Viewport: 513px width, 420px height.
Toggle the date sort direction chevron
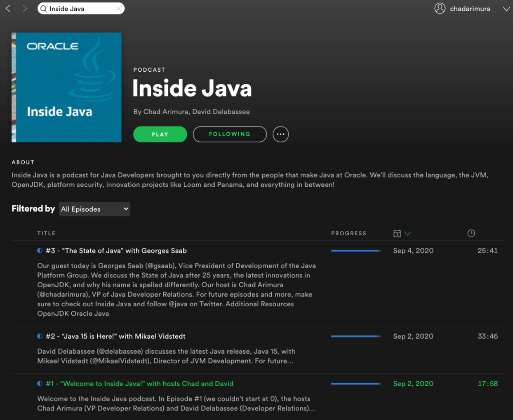[407, 233]
